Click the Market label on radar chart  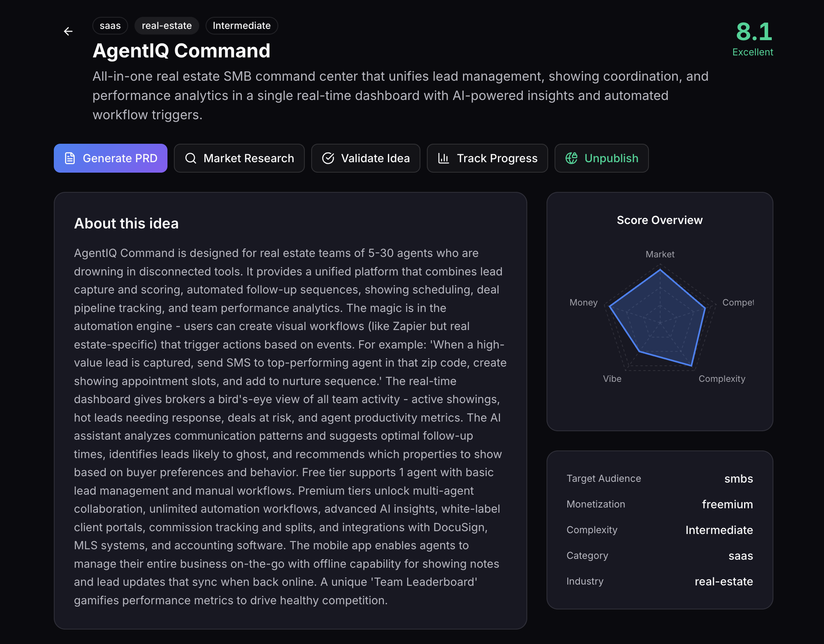pos(660,254)
